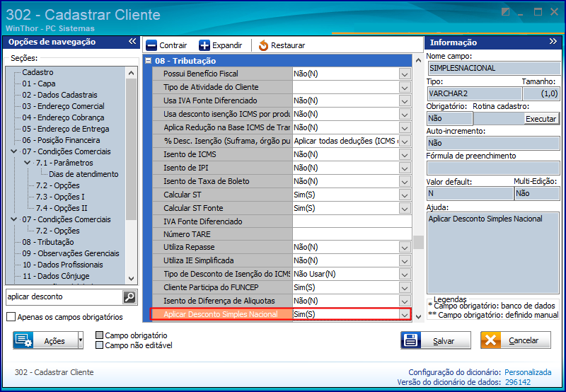The height and width of the screenshot is (392, 566).
Task: Open the Isento de Taxa de Boleto dropdown
Action: [x=405, y=181]
